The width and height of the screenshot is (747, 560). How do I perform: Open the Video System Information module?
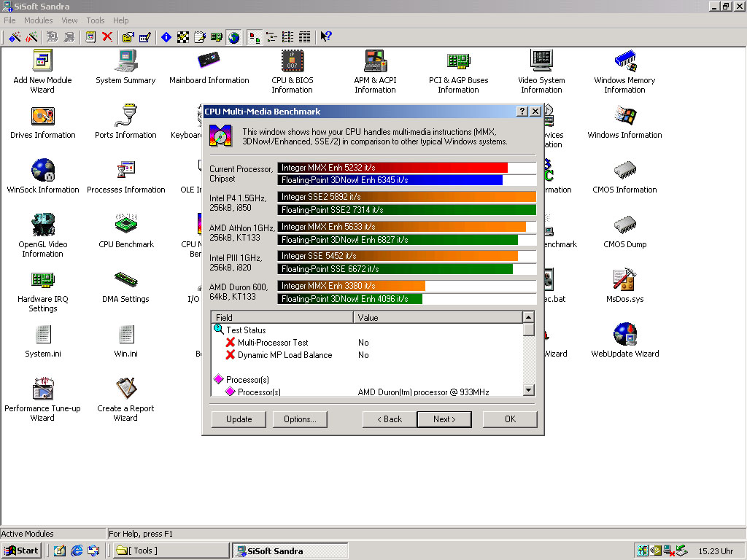[x=541, y=62]
